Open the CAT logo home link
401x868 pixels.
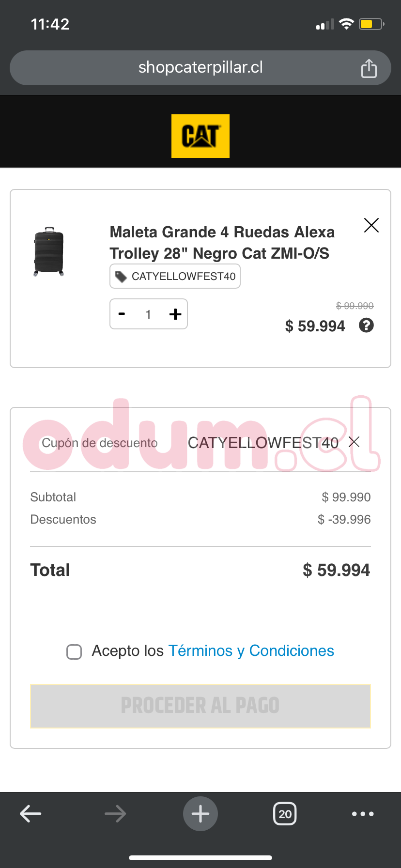[200, 136]
